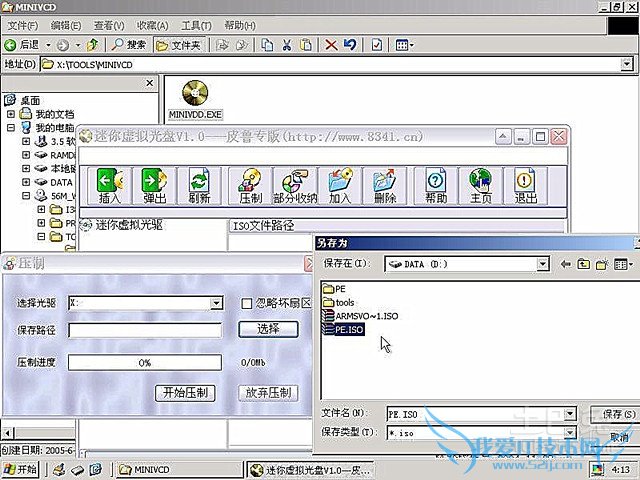
Task: Open the 选择光驱 drive dropdown
Action: (x=216, y=303)
